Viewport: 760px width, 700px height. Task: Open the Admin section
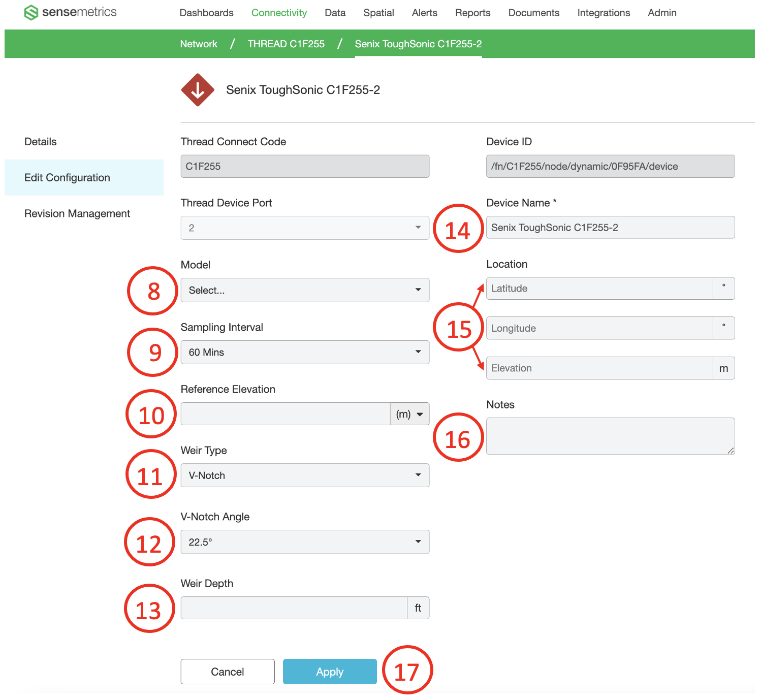662,13
